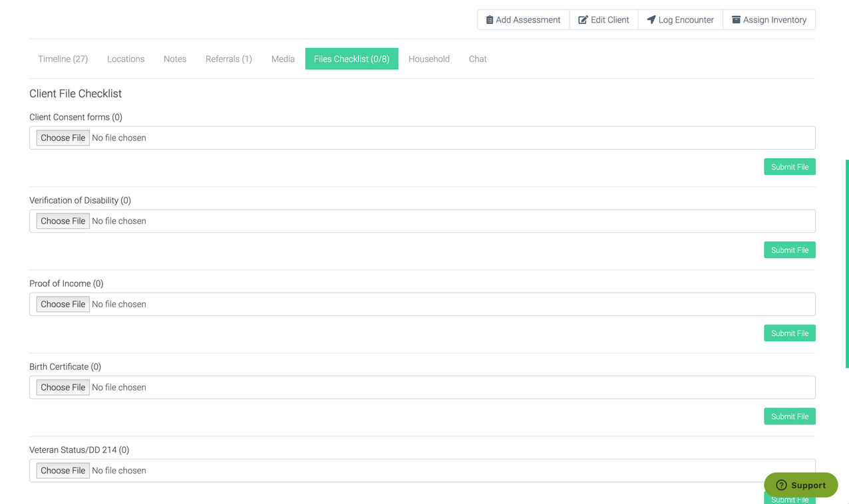Click the Assign Inventory button label
The width and height of the screenshot is (849, 504).
(x=774, y=20)
